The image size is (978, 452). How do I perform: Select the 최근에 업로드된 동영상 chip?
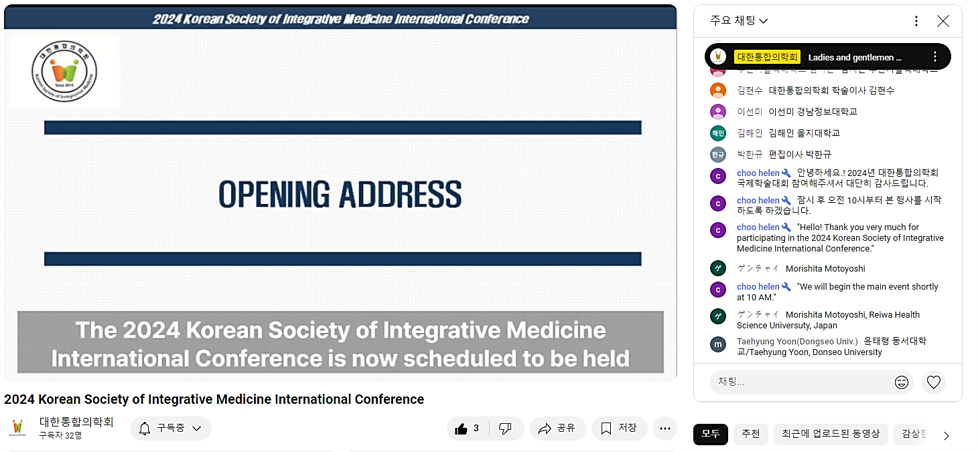click(831, 434)
